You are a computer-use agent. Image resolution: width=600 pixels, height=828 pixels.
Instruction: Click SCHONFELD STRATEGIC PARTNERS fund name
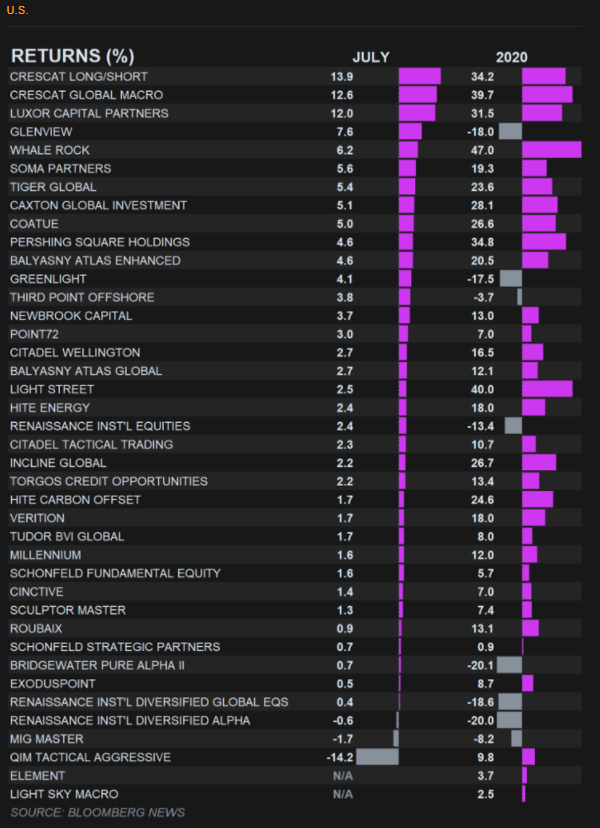point(115,647)
